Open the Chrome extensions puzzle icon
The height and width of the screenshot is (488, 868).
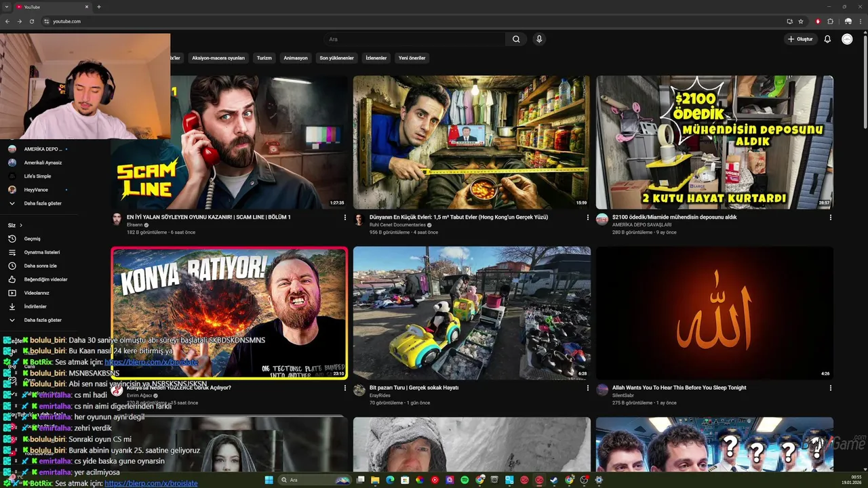pos(830,21)
